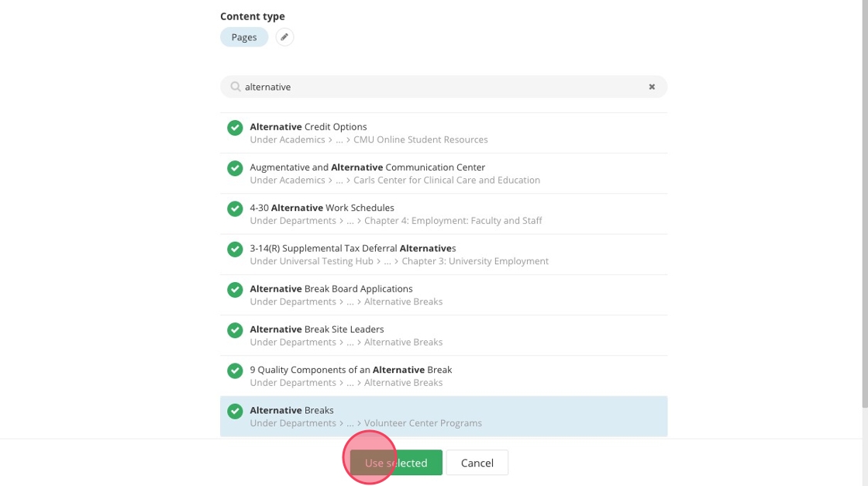The image size is (868, 486).
Task: Expand the breadcrumb ellipsis under Alternative Credit Options
Action: pos(339,140)
